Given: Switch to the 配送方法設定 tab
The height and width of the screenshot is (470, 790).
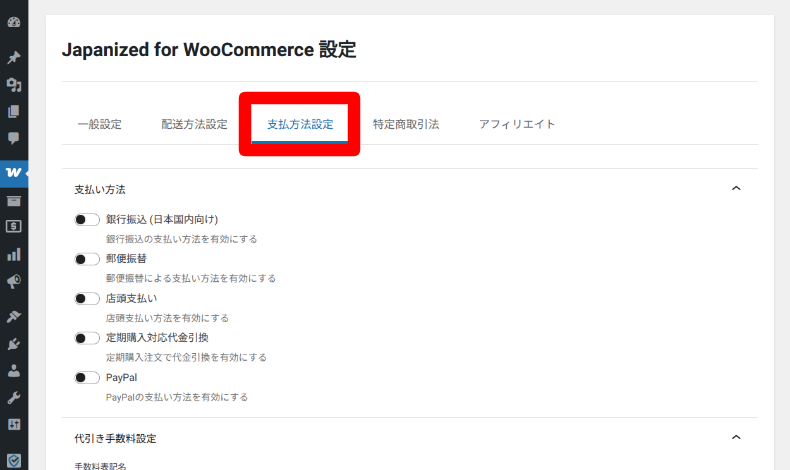Looking at the screenshot, I should (194, 124).
